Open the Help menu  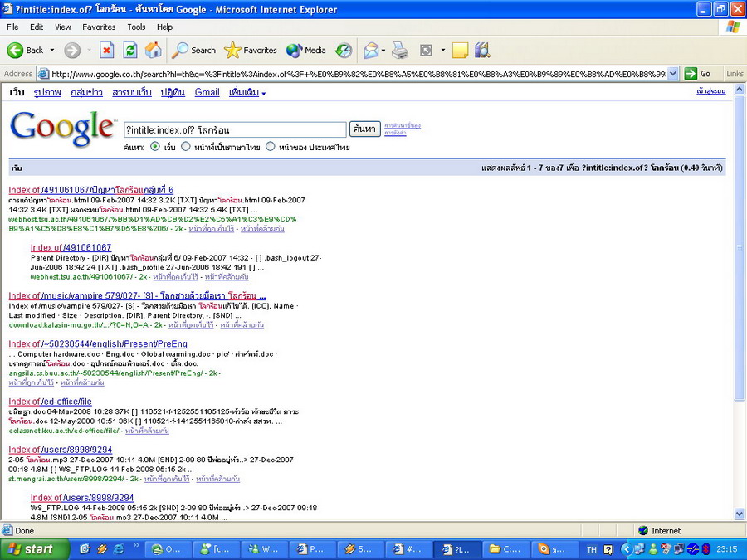pos(164,27)
